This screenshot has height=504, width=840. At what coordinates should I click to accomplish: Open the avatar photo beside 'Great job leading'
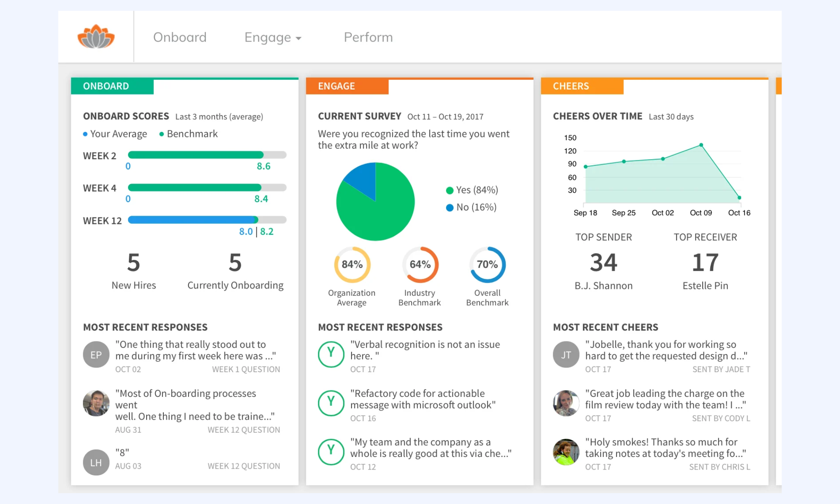[566, 403]
